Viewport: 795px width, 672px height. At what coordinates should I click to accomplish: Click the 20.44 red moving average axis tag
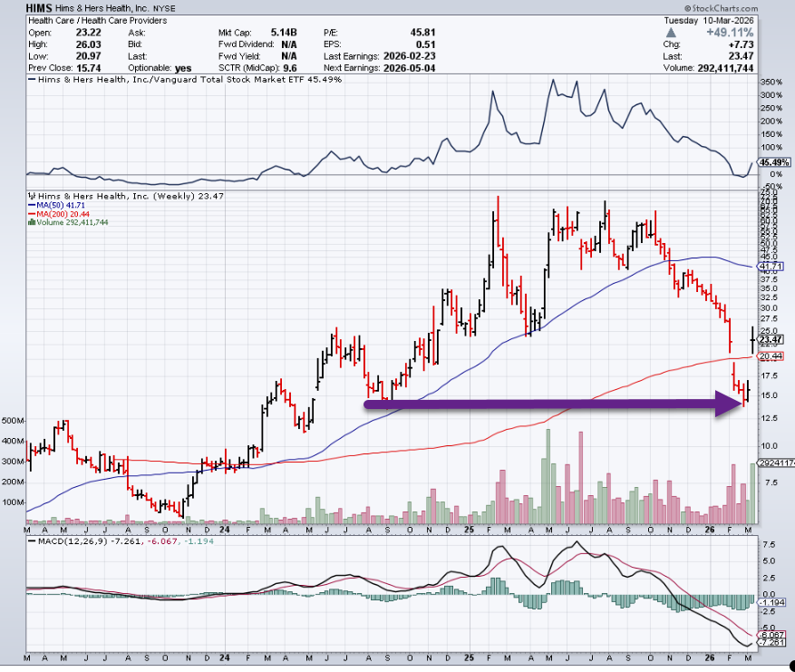tap(771, 356)
